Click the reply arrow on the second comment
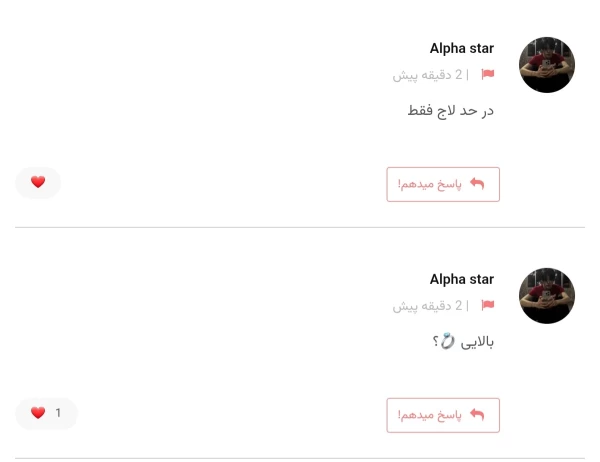This screenshot has width=600, height=462. point(477,415)
